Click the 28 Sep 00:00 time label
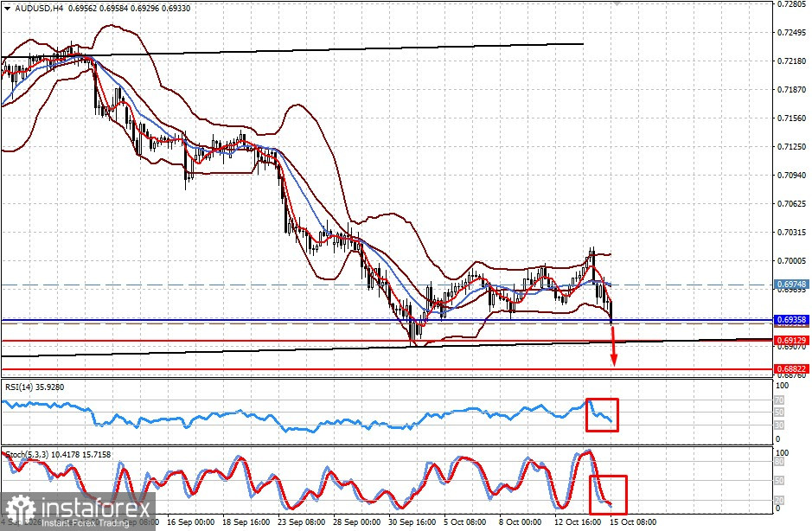Viewport: 812px width, 531px height. (357, 522)
